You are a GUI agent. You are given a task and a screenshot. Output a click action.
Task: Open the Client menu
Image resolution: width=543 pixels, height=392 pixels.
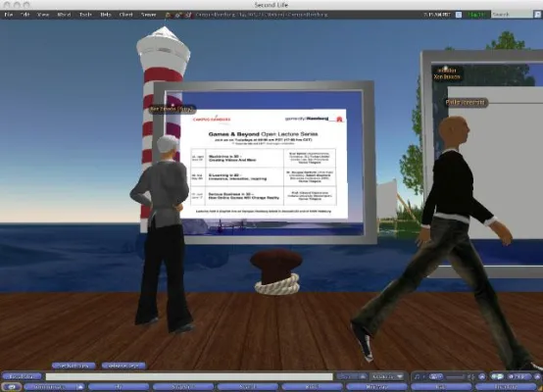pyautogui.click(x=126, y=15)
